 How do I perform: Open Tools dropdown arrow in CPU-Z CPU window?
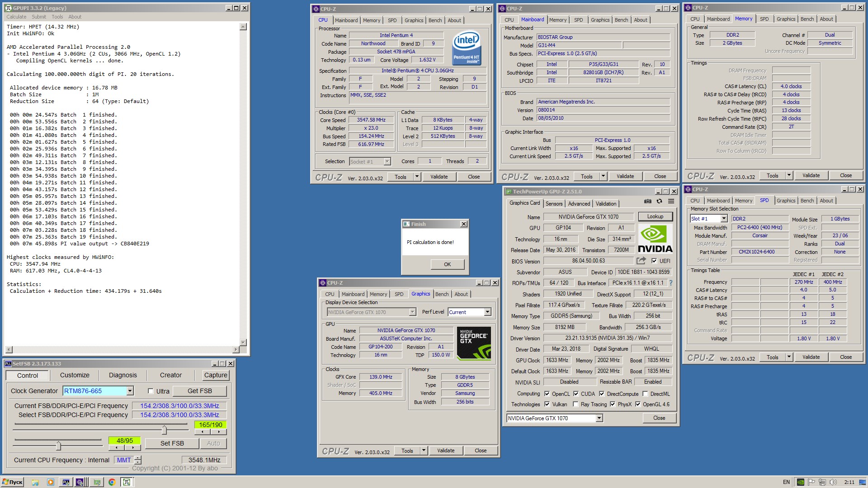tap(417, 177)
